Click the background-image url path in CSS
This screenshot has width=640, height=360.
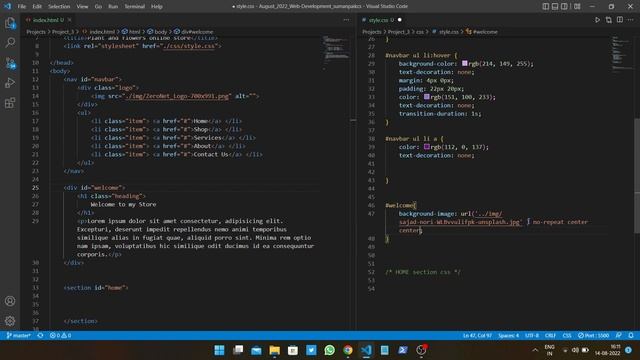[x=460, y=218]
